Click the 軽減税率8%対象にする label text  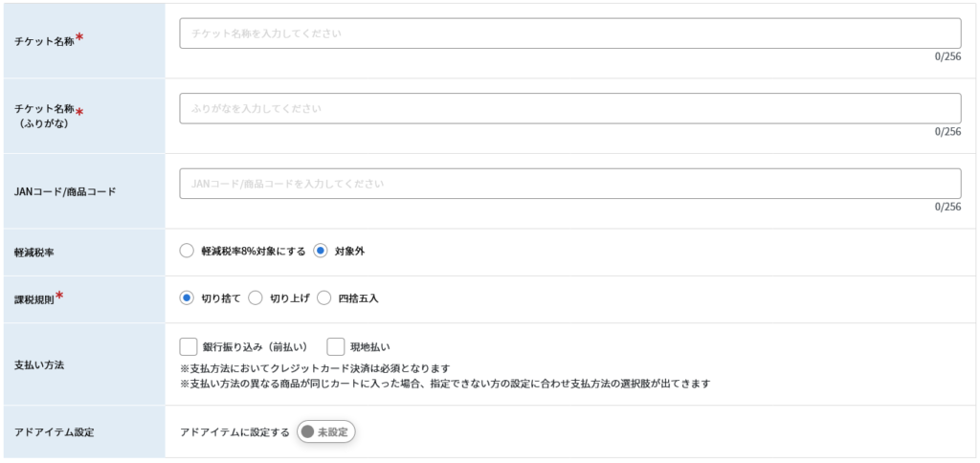(254, 252)
